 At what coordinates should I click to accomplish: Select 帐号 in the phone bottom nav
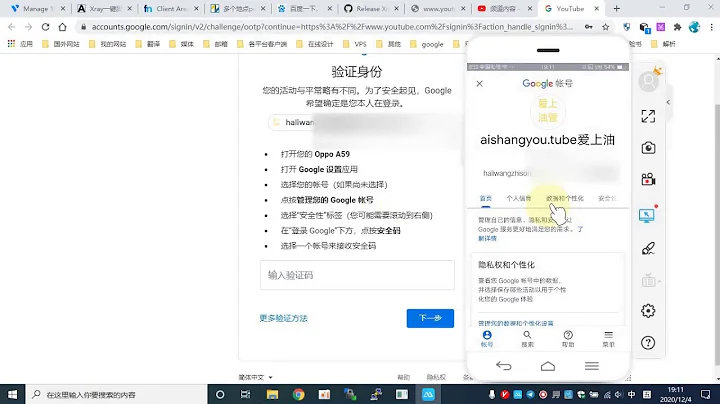487,339
